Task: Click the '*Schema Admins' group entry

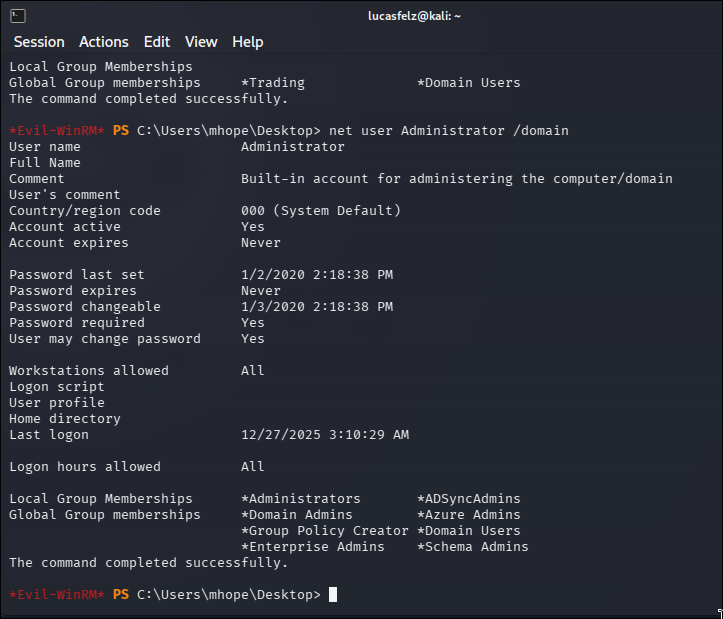Action: pyautogui.click(x=473, y=547)
